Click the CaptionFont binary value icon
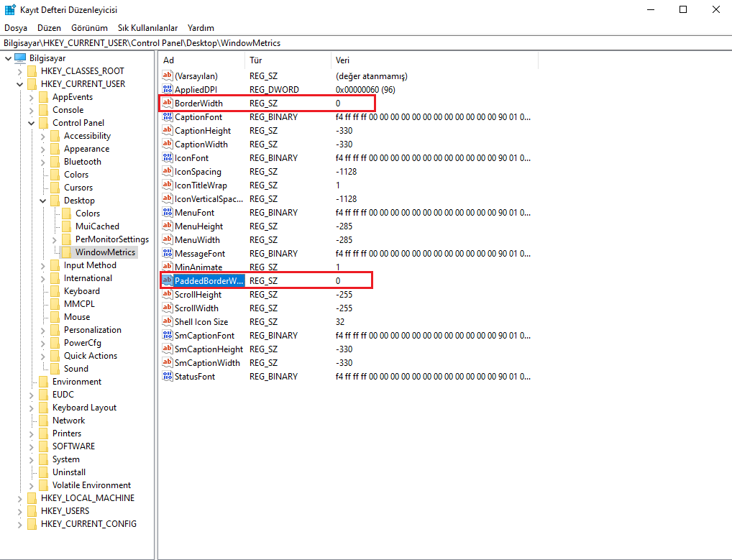This screenshot has width=732, height=560. 167,116
